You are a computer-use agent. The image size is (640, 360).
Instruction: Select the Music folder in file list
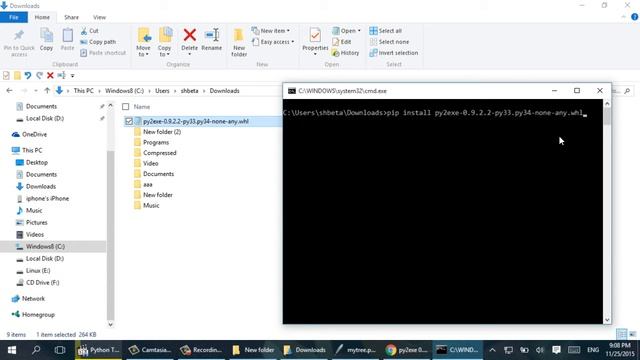coord(151,205)
